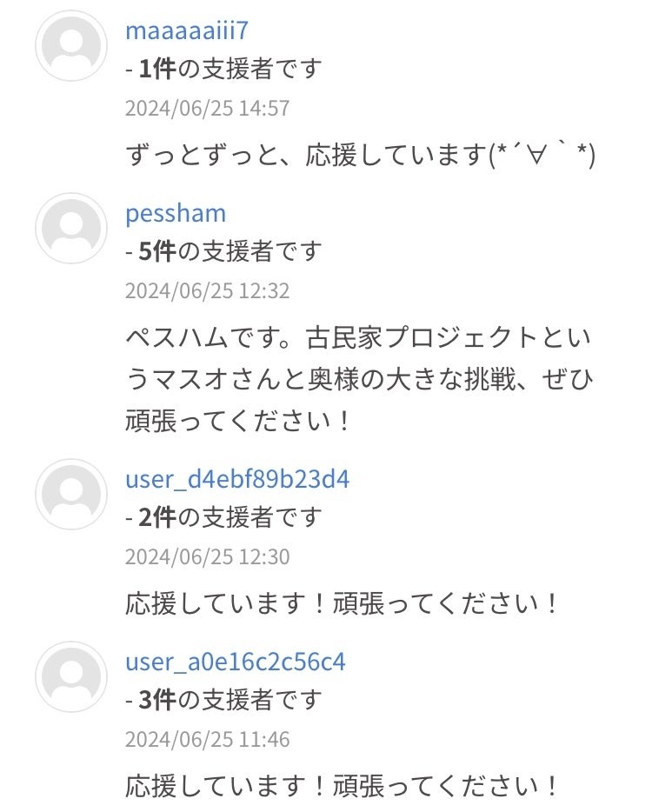Click the timestamp 2024/06/25 11:46
The height and width of the screenshot is (812, 652).
207,740
